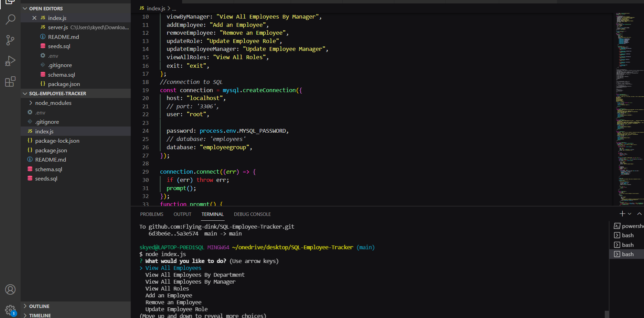This screenshot has width=644, height=318.
Task: Select seeds.sql in the explorer
Action: tap(46, 178)
